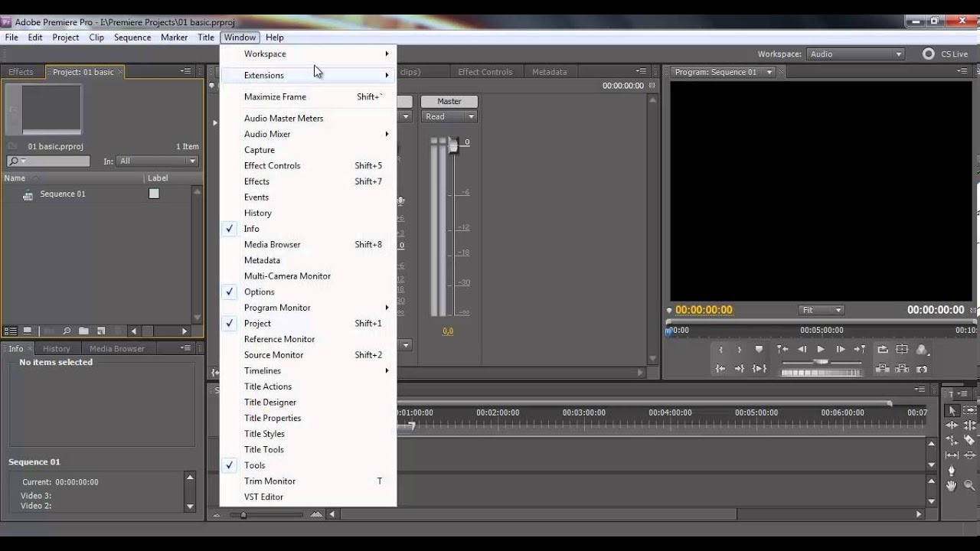Expand the Workspace submenu
Viewport: 980px width, 551px height.
coord(308,54)
